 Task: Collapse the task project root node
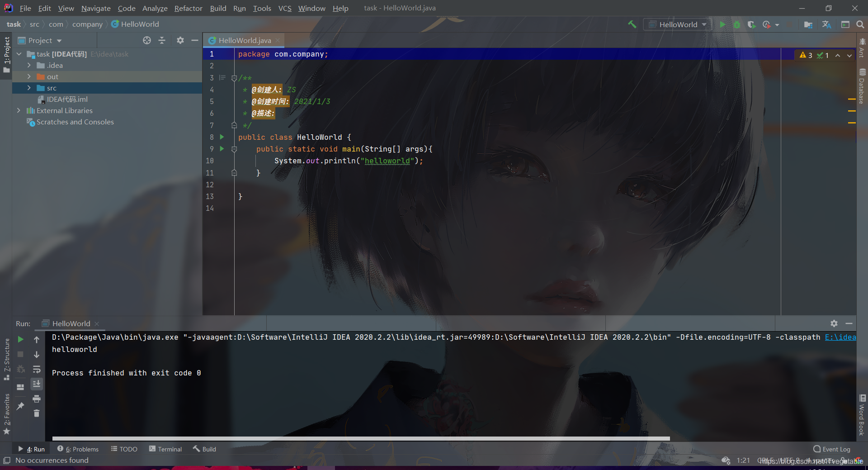point(19,54)
